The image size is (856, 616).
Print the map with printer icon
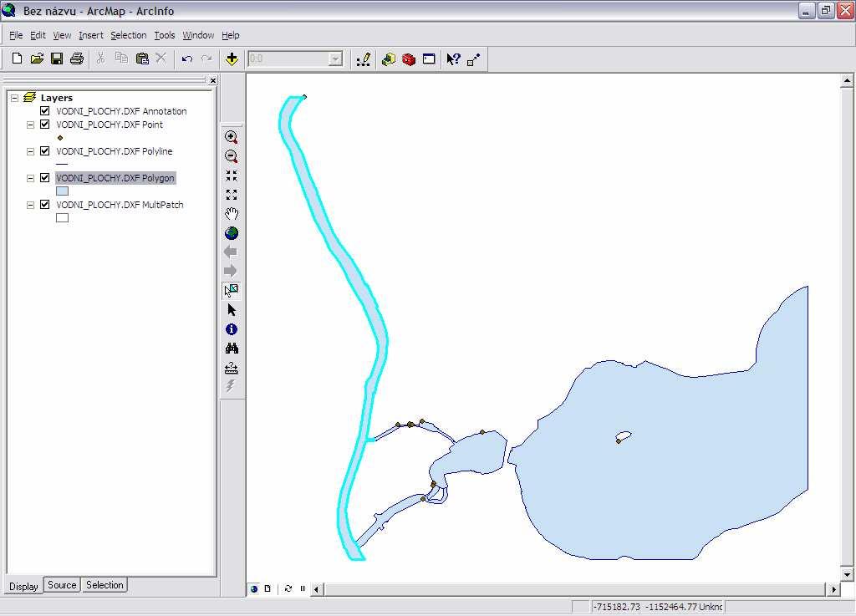(x=77, y=59)
